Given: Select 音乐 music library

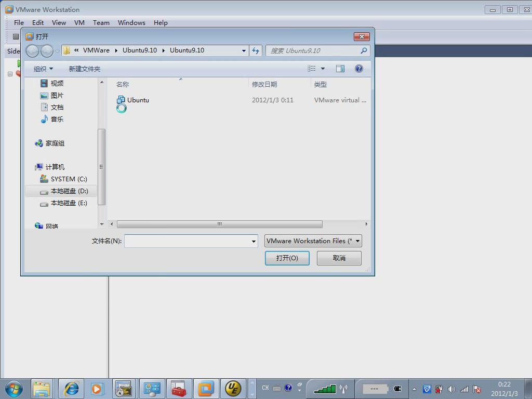Looking at the screenshot, I should (x=52, y=119).
